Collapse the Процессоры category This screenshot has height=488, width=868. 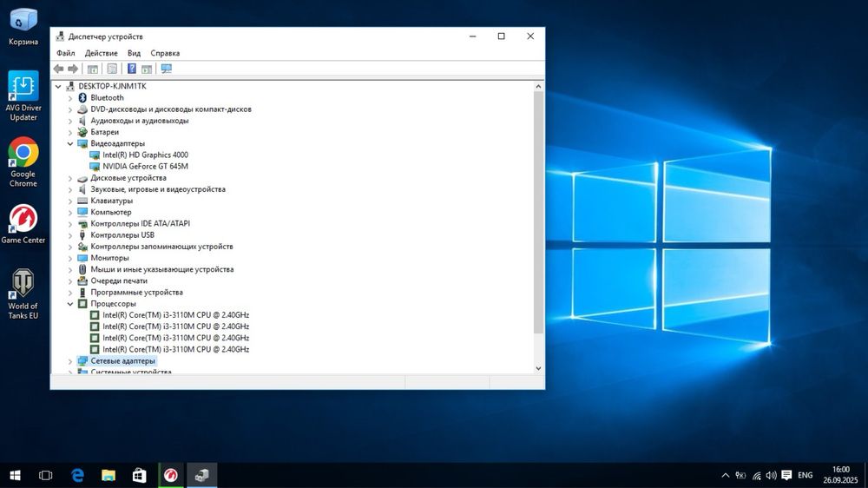click(x=70, y=304)
